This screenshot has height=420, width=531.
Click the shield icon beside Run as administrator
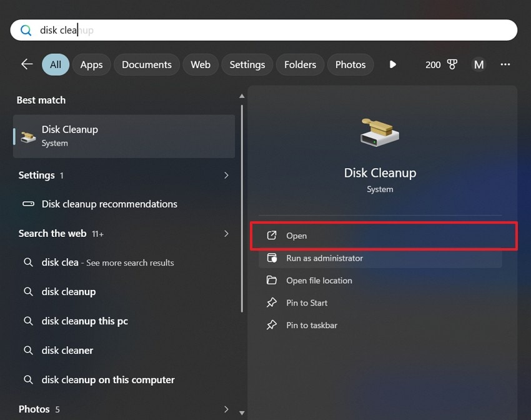[272, 258]
